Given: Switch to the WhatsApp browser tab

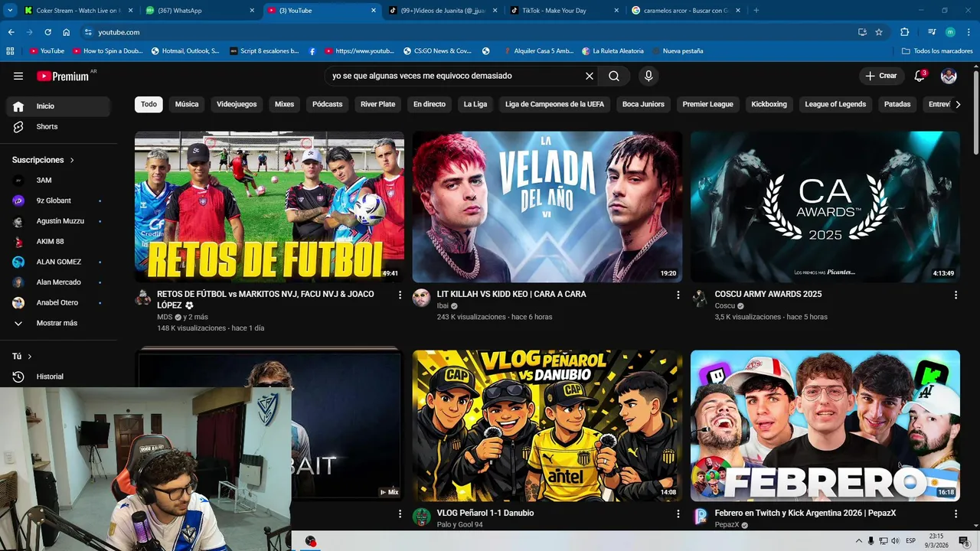Looking at the screenshot, I should click(199, 11).
